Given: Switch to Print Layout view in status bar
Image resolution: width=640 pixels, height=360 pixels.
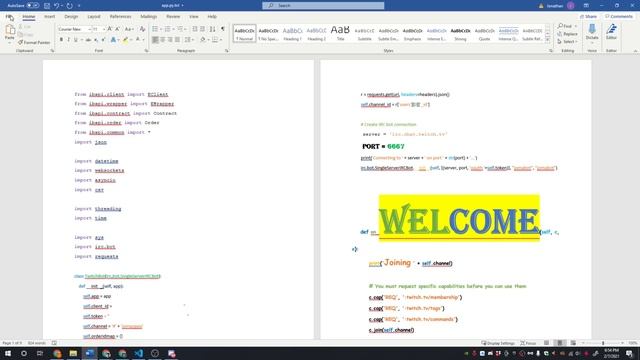Looking at the screenshot, I should pos(560,343).
